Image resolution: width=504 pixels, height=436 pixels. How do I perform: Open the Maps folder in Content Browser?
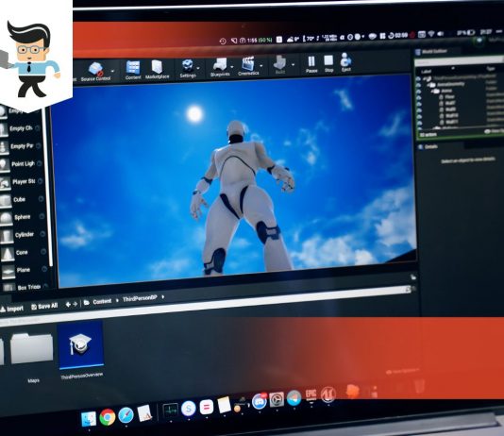pyautogui.click(x=32, y=349)
